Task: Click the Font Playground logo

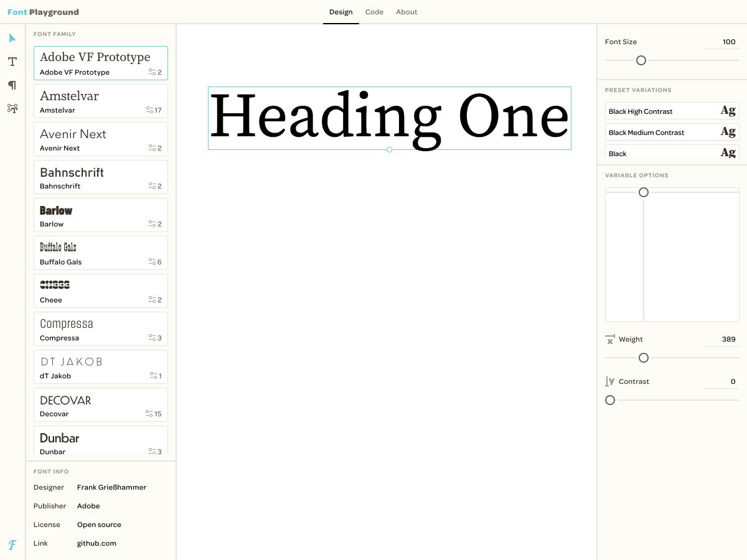Action: pyautogui.click(x=43, y=12)
